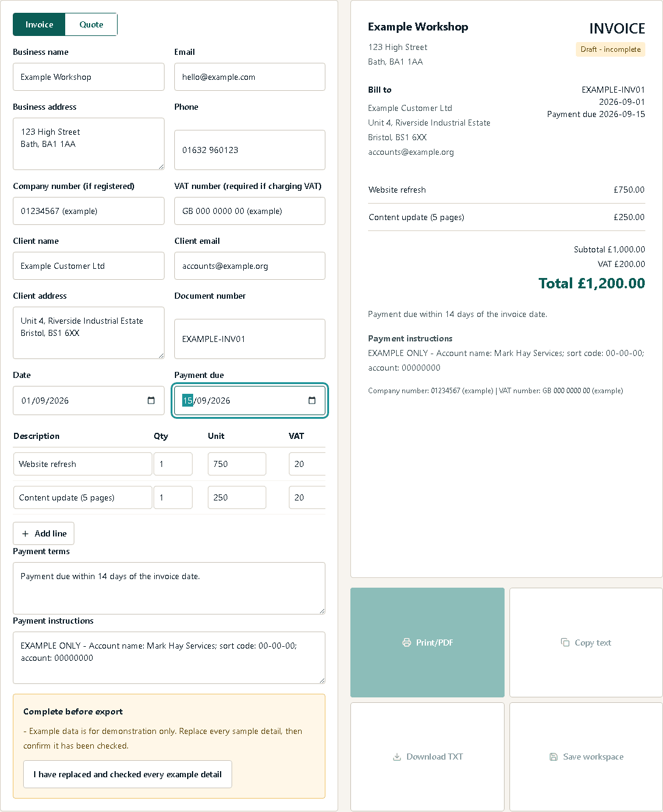Edit the Company number field
This screenshot has width=663, height=812.
tap(88, 211)
